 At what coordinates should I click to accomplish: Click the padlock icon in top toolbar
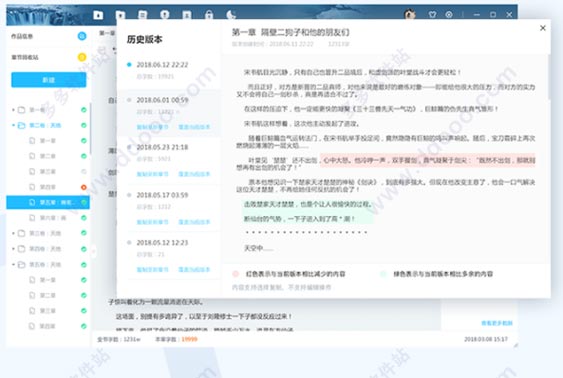coord(209,15)
